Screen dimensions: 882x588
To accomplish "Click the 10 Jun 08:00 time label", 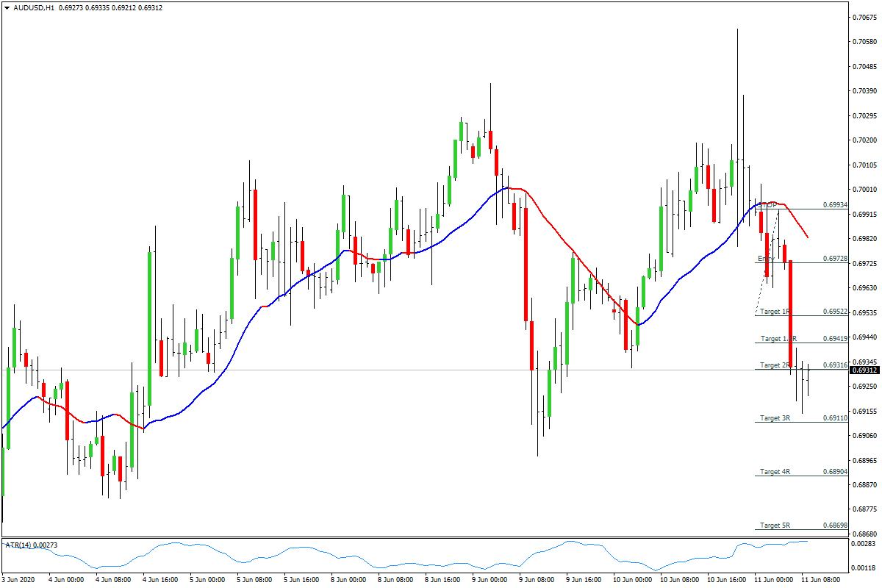I will coord(678,580).
